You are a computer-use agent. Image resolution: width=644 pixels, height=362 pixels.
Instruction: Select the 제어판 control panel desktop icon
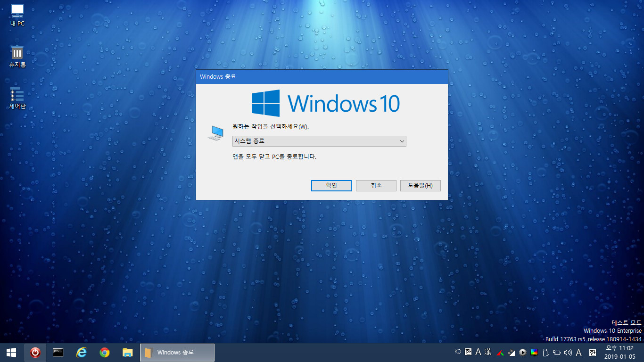pos(17,98)
